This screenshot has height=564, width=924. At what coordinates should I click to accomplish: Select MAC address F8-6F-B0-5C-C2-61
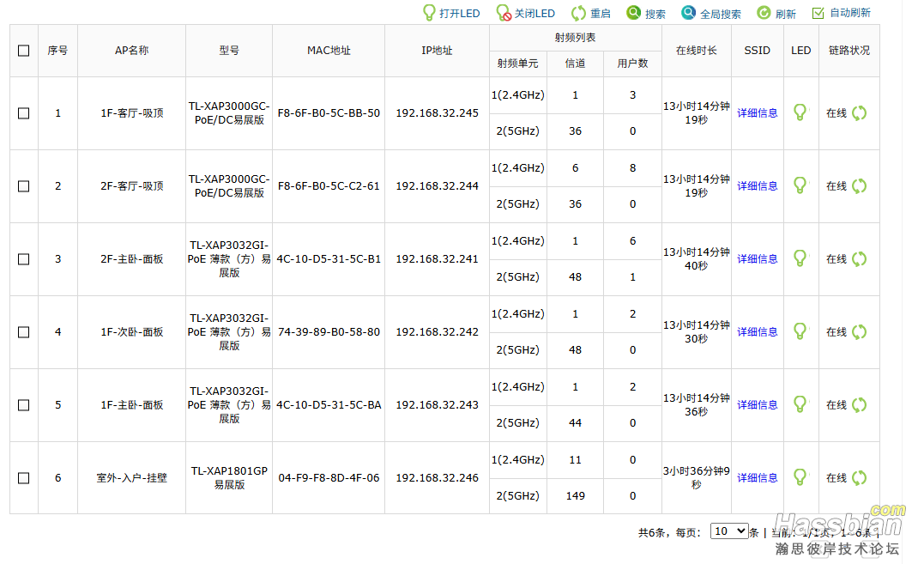click(x=329, y=186)
